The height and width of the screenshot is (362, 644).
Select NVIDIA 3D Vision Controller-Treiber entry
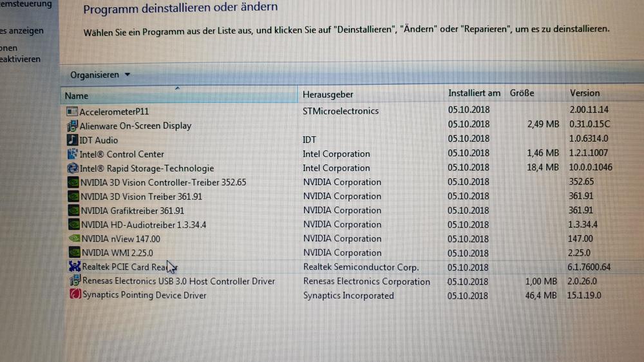coord(163,182)
